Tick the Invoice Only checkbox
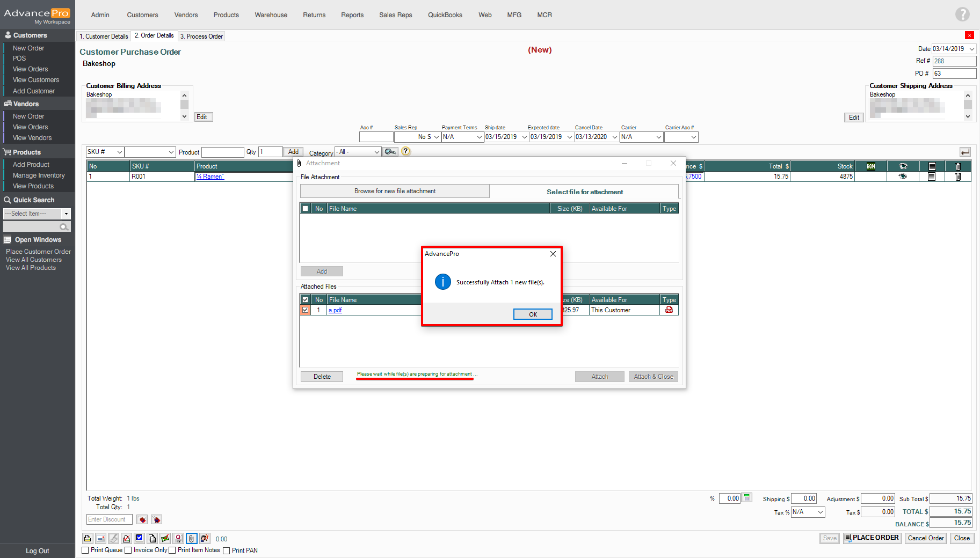Screen dimensions: 980x558 [x=128, y=550]
